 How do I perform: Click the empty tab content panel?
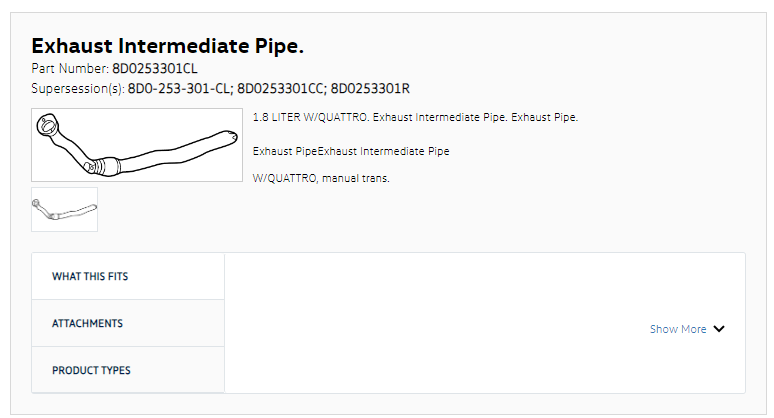click(x=485, y=323)
